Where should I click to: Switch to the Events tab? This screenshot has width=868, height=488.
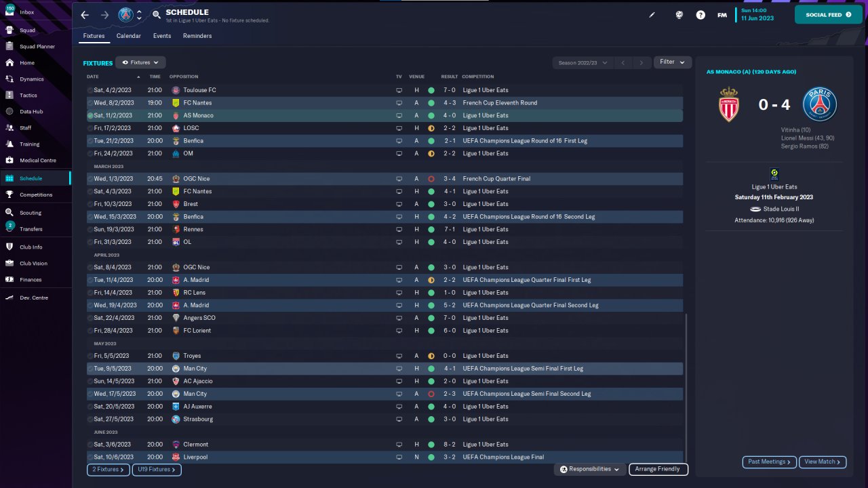click(162, 36)
